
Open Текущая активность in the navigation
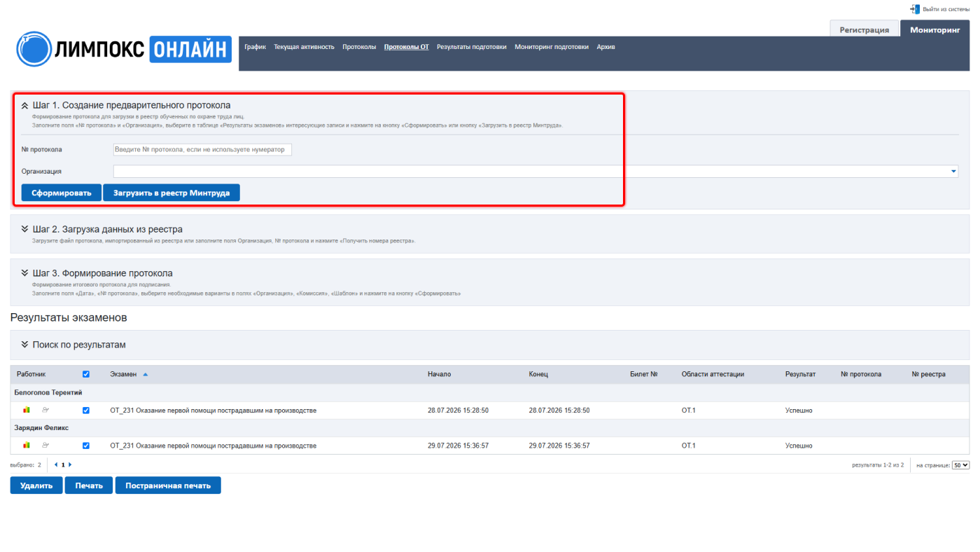(304, 47)
